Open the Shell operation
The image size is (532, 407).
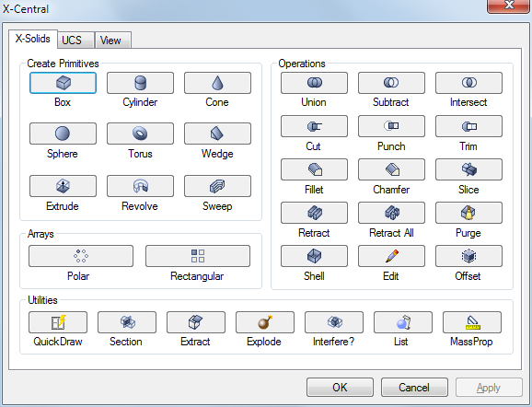[314, 256]
